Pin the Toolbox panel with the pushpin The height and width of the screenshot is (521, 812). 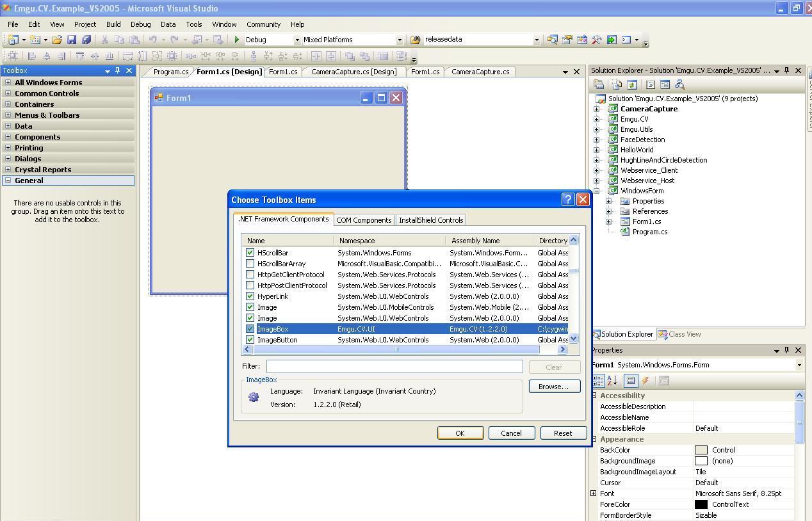click(118, 70)
